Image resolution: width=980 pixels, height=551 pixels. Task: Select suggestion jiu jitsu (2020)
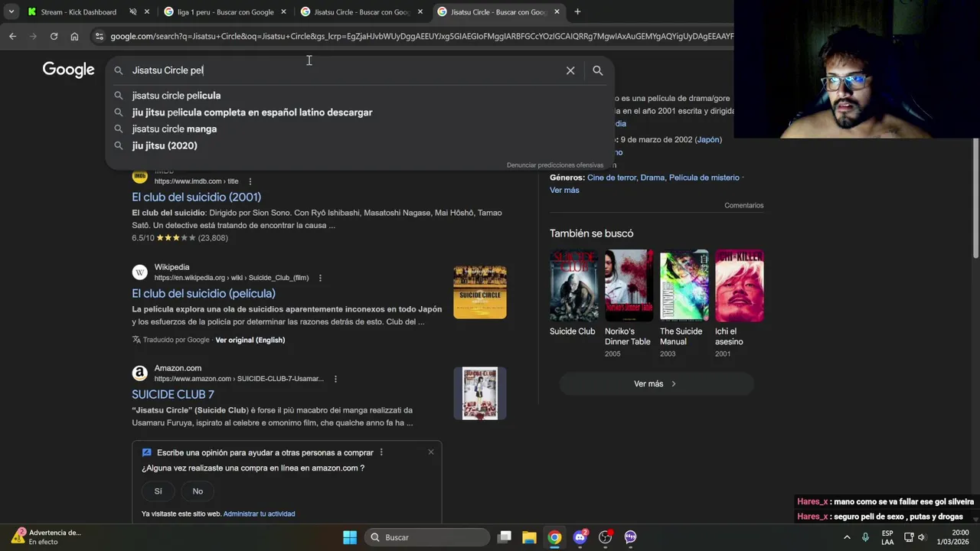pos(165,146)
